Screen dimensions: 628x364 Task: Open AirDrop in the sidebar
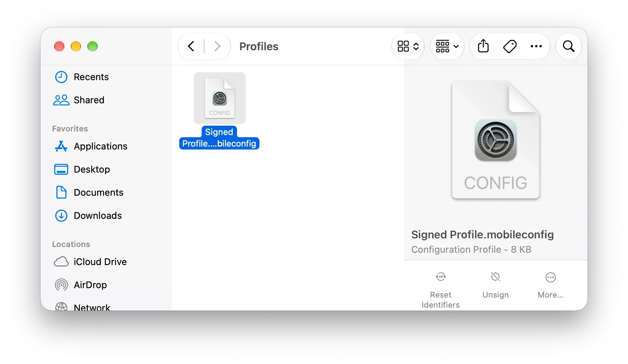click(81, 285)
